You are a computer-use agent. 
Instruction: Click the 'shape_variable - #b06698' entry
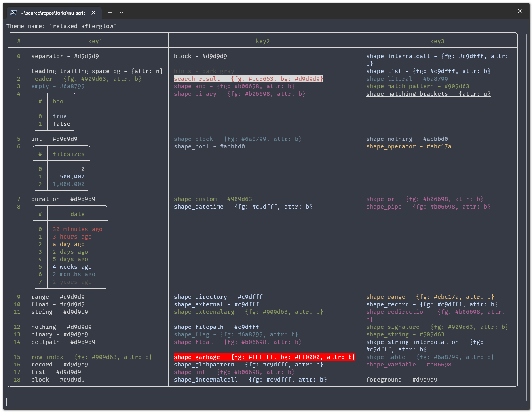tap(409, 365)
